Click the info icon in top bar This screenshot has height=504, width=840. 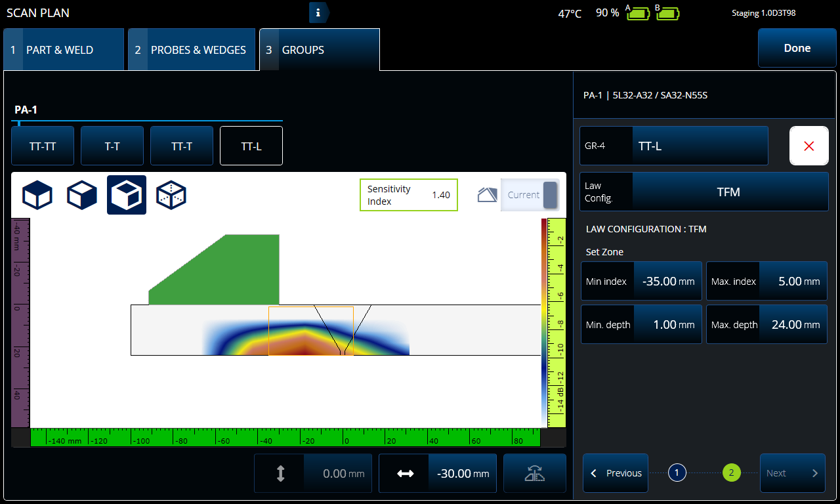(x=318, y=12)
